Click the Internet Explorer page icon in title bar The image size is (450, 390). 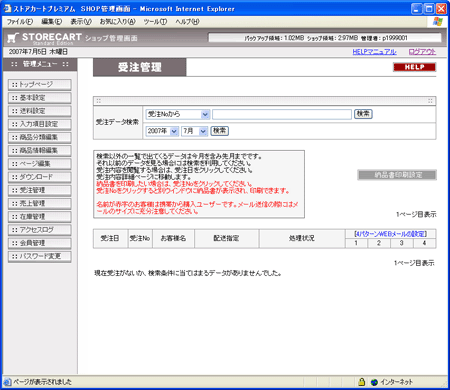click(7, 9)
